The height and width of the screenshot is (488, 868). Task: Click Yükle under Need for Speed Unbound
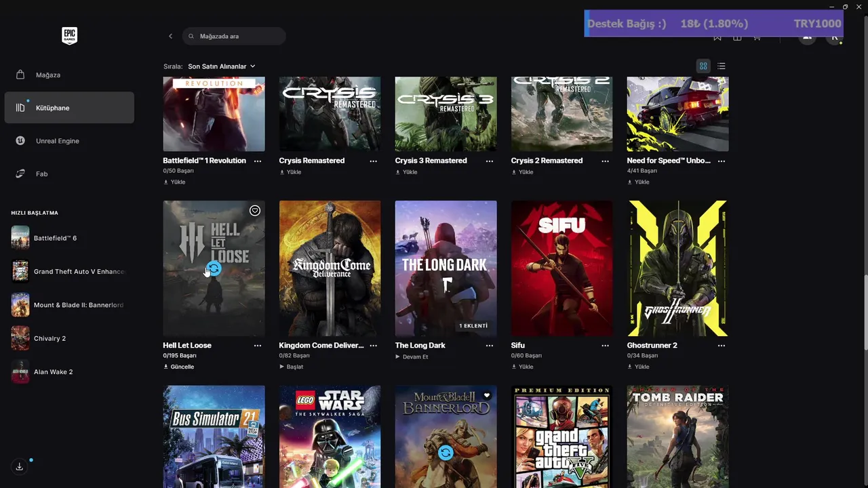click(638, 182)
